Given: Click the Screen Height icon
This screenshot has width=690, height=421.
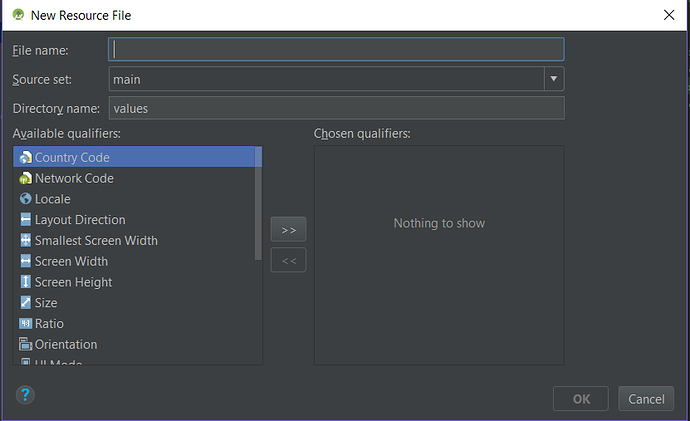Looking at the screenshot, I should point(26,282).
